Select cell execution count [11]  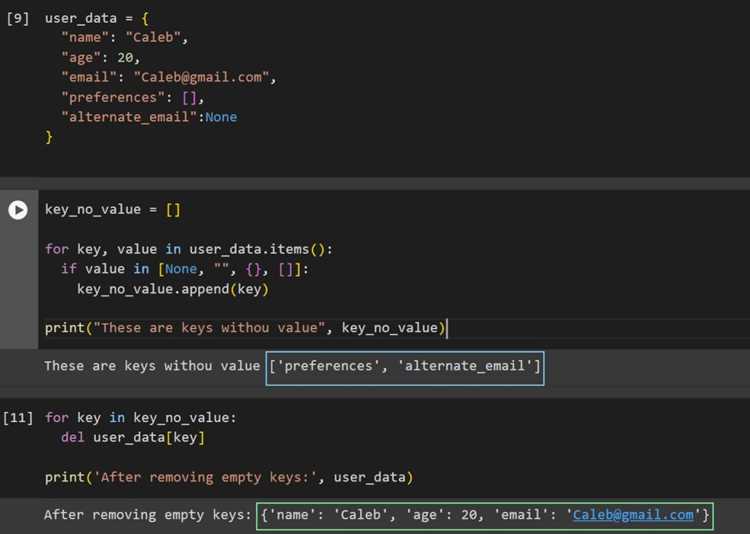[18, 418]
